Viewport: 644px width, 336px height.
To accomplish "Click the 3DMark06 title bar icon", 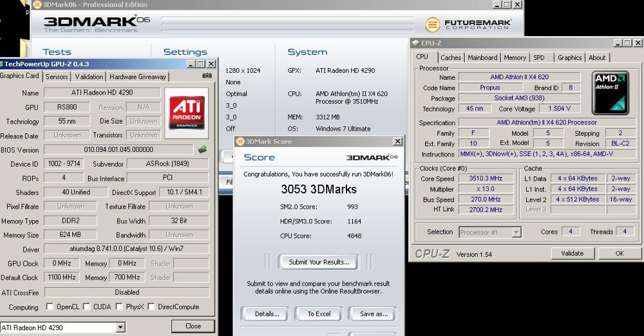I will 37,5.
